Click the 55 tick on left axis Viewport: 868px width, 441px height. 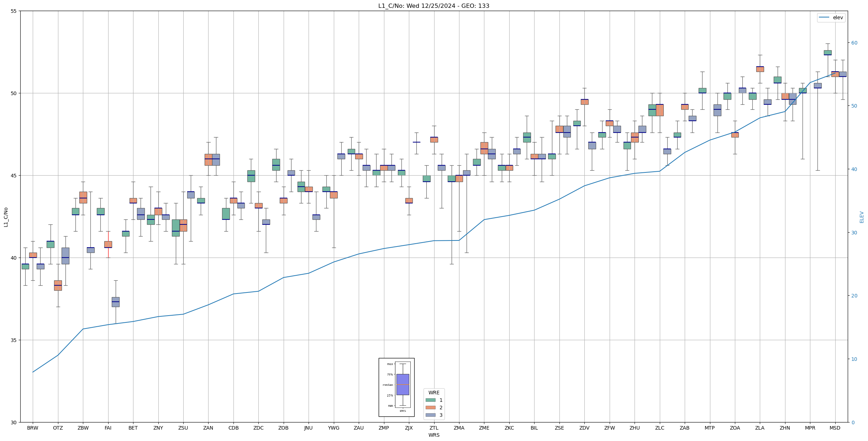click(14, 11)
